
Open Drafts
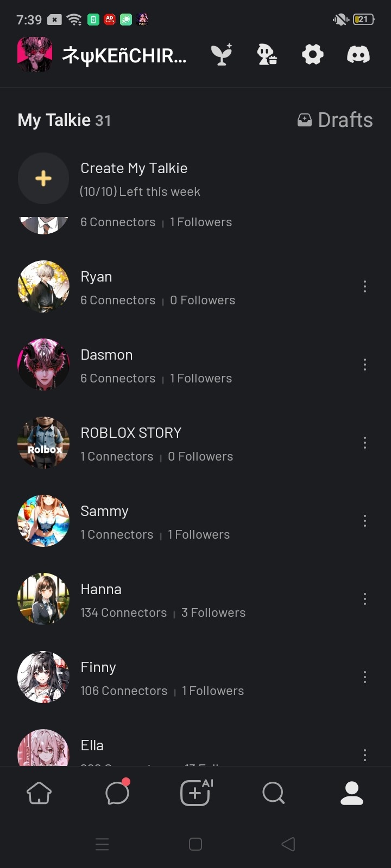click(336, 120)
